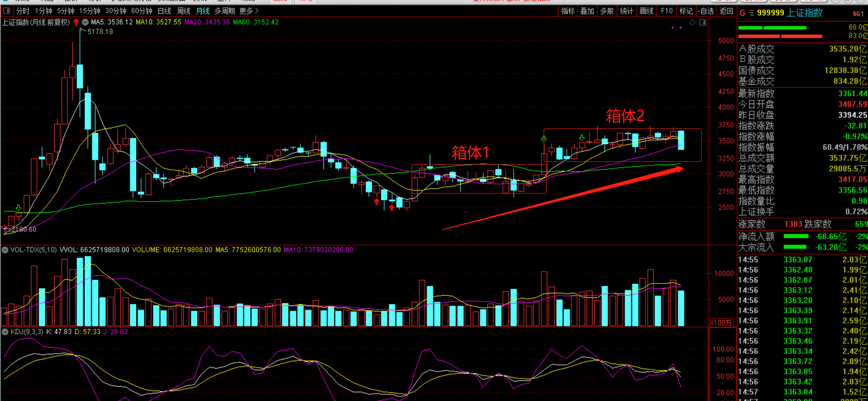Select the 月线 monthly chart tab

(203, 11)
